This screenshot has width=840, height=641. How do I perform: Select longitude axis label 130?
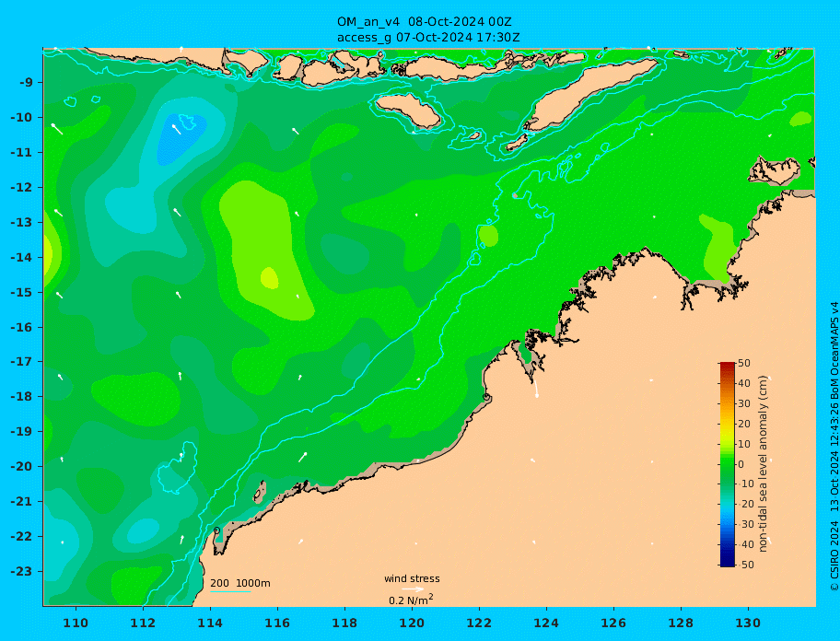click(x=749, y=623)
